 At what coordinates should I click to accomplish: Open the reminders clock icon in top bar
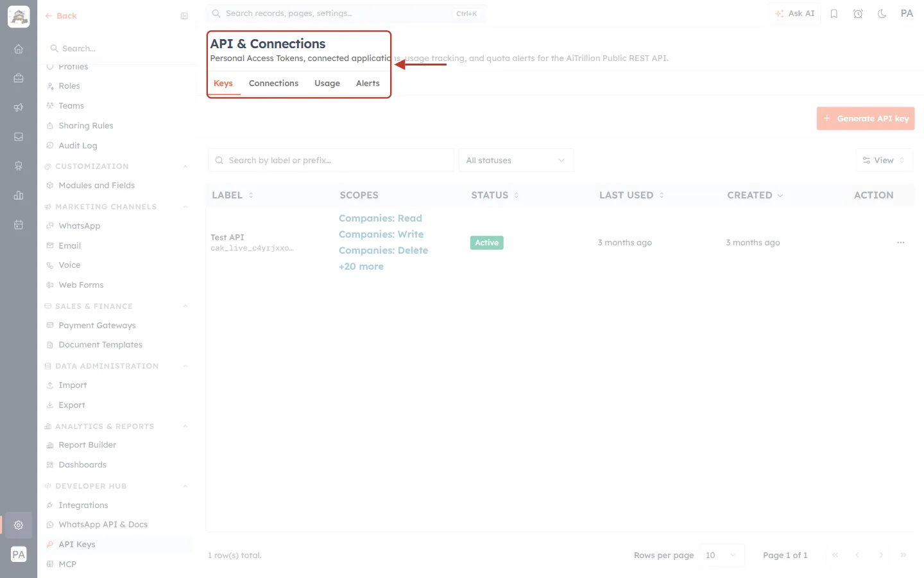(x=858, y=13)
